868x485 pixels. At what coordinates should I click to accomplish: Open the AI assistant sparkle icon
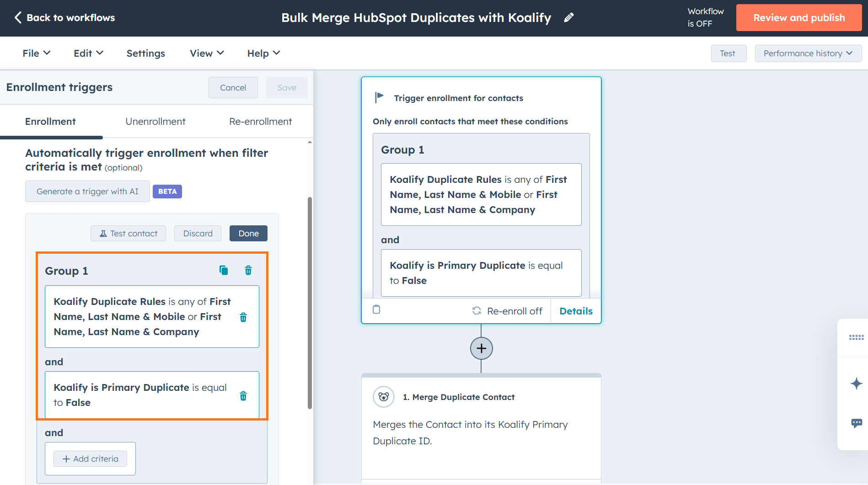click(856, 383)
